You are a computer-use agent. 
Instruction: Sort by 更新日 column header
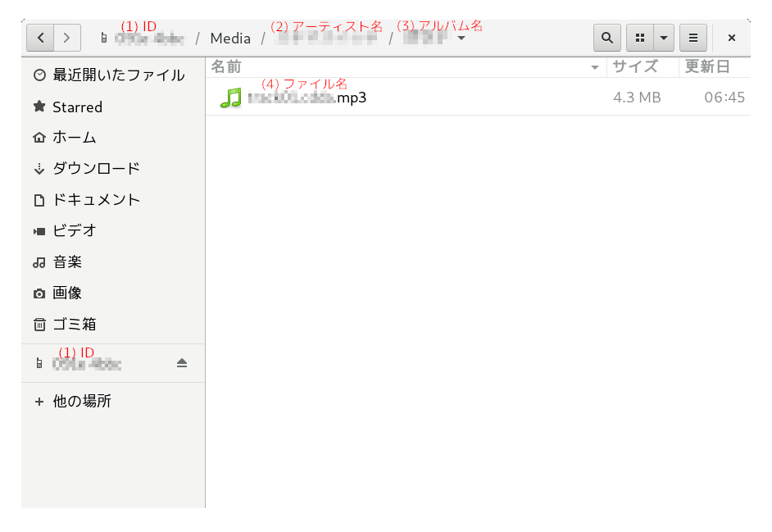coord(707,67)
